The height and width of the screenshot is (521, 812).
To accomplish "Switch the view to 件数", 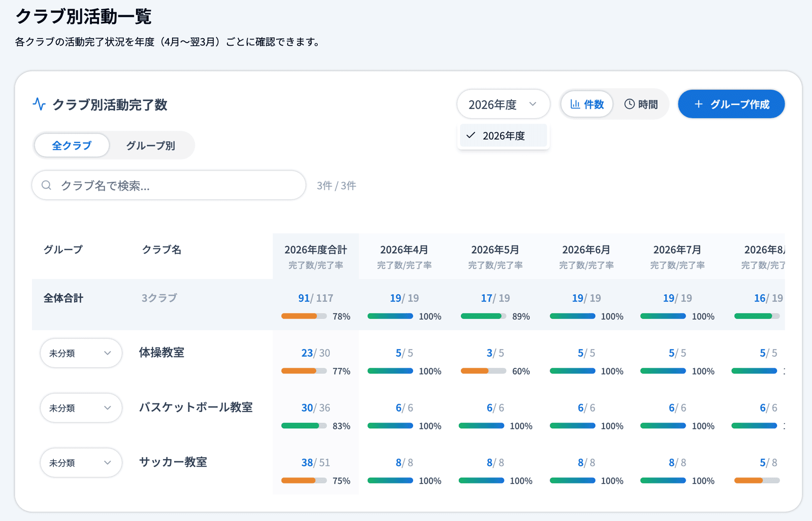I will pos(587,104).
